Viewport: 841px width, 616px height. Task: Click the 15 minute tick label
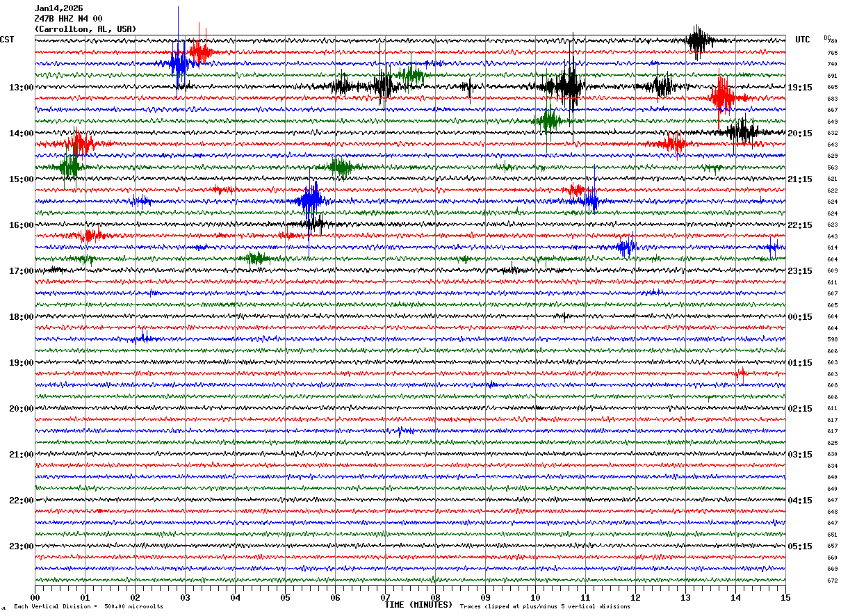(785, 597)
